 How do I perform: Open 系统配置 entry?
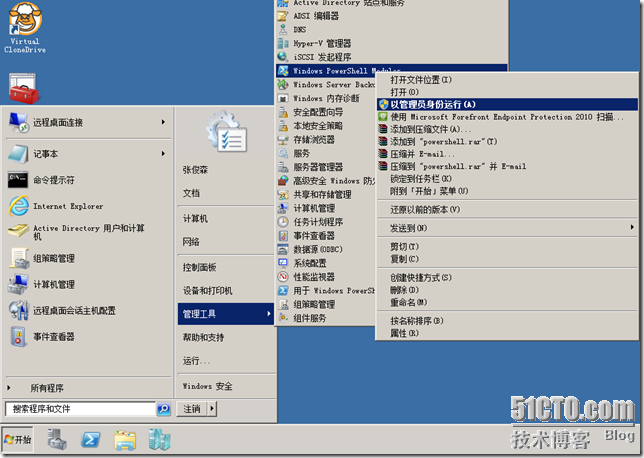pos(310,263)
